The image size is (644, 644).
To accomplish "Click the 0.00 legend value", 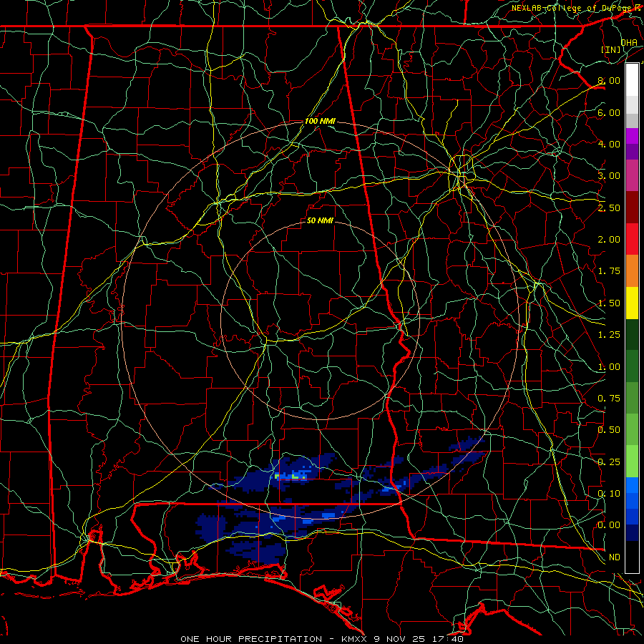I will pos(609,525).
